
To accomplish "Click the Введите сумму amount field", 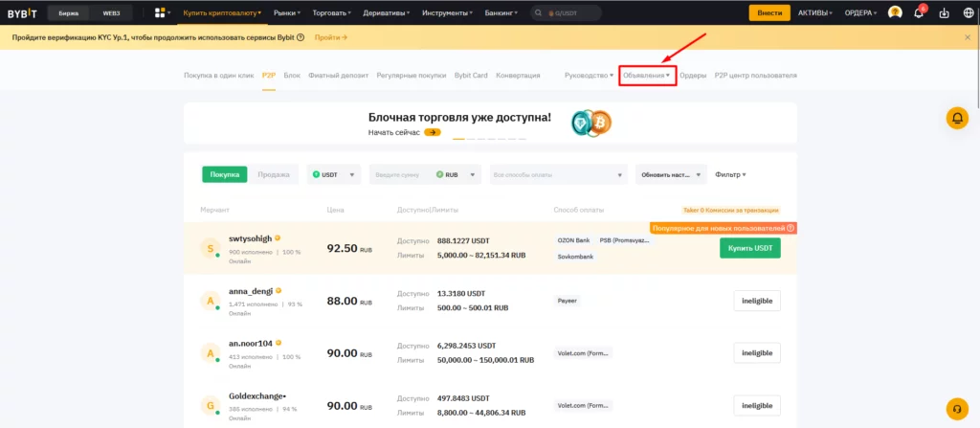I will [401, 174].
